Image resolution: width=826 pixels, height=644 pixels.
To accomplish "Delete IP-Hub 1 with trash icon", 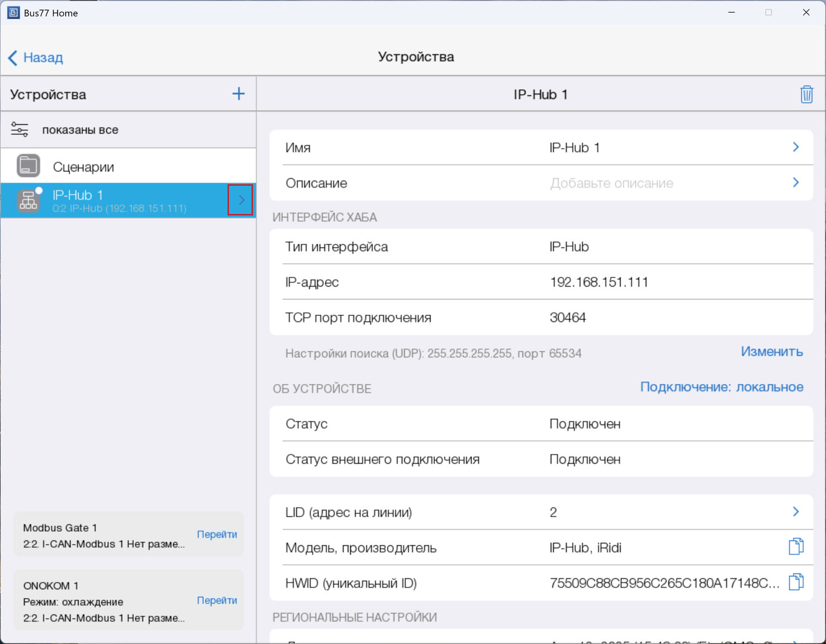I will 806,94.
